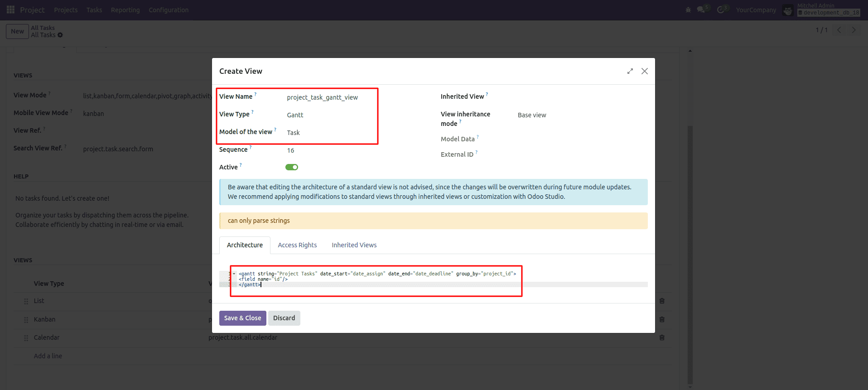
Task: Click the Project app title
Action: coord(32,10)
